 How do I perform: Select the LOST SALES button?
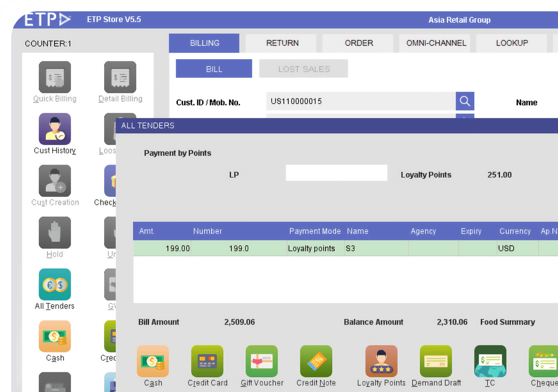(303, 68)
